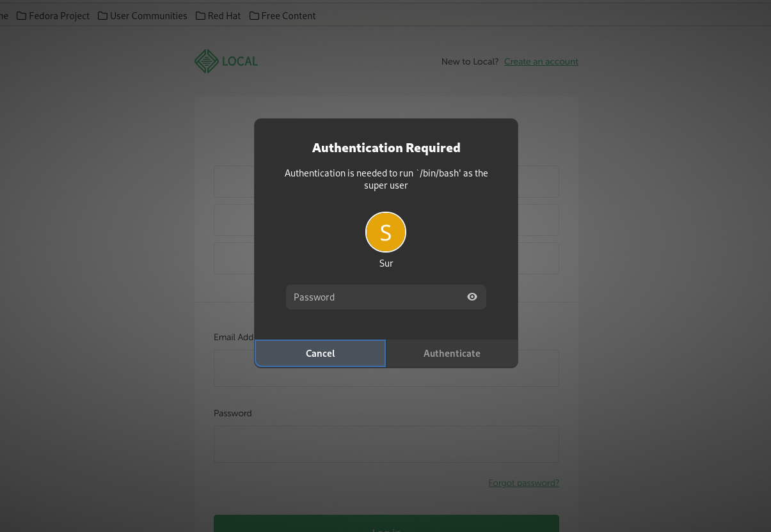Open the Red Hat bookmarks folder
771x532 pixels.
click(218, 15)
